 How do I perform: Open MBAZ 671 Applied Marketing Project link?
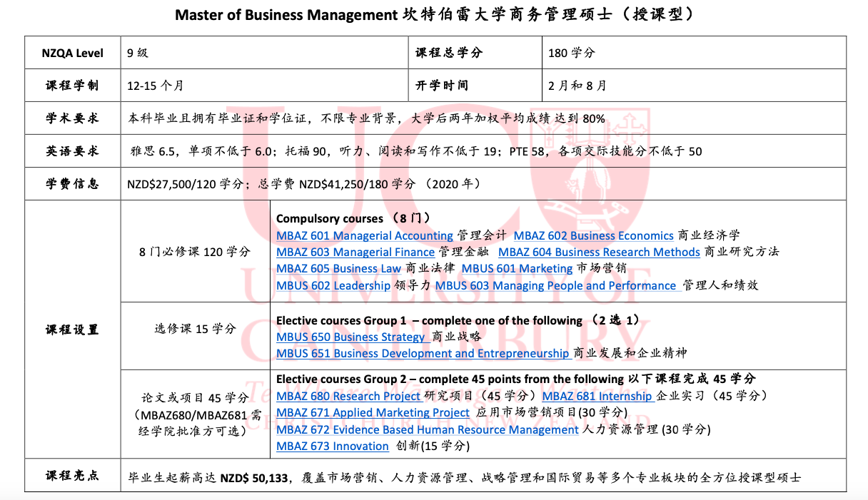(373, 412)
